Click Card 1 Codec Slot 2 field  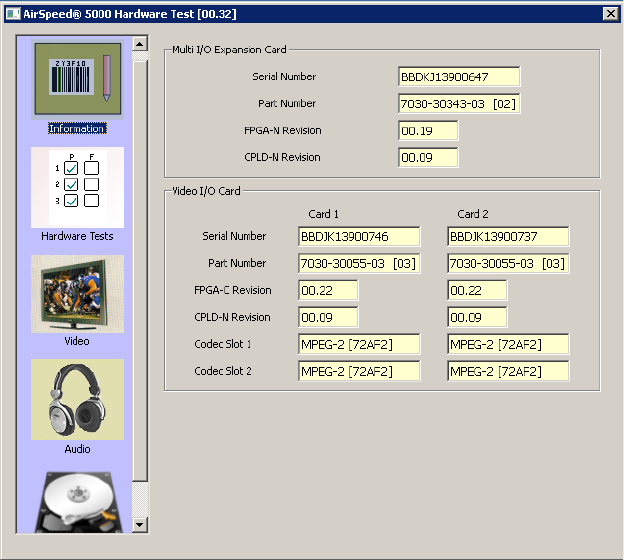tap(359, 371)
